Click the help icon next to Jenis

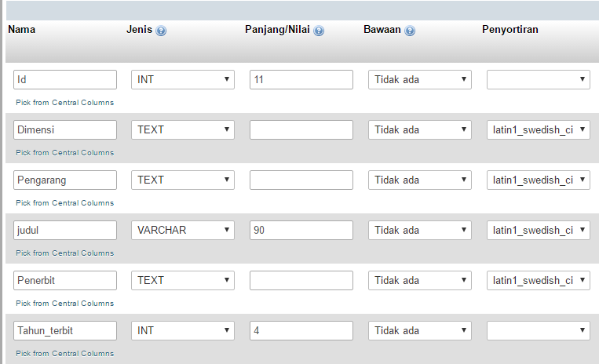pos(161,31)
